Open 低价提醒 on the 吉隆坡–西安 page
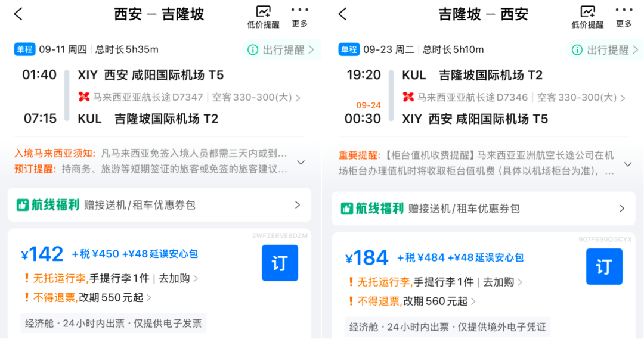 tap(588, 17)
